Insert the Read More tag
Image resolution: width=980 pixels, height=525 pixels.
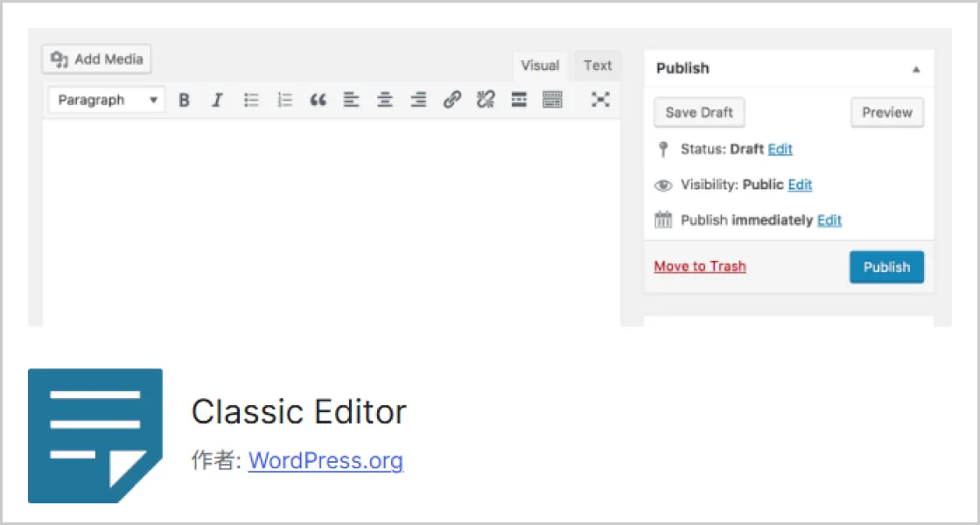click(x=519, y=100)
